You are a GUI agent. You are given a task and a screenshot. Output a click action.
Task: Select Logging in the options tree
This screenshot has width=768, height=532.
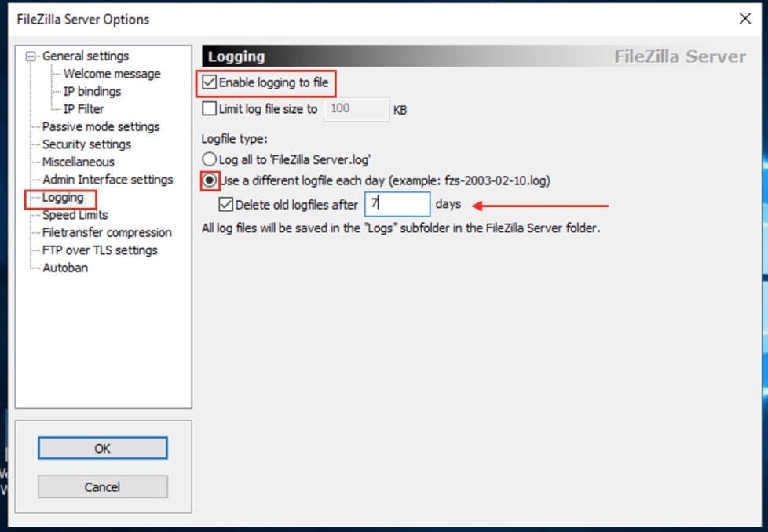coord(63,198)
